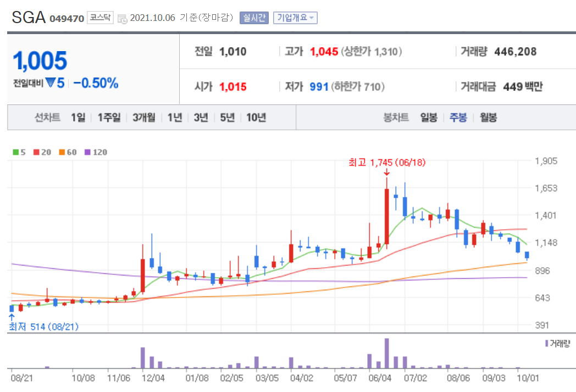Click the green 5-period MA legend icon
Screen dimensions: 576x392
[x=15, y=152]
